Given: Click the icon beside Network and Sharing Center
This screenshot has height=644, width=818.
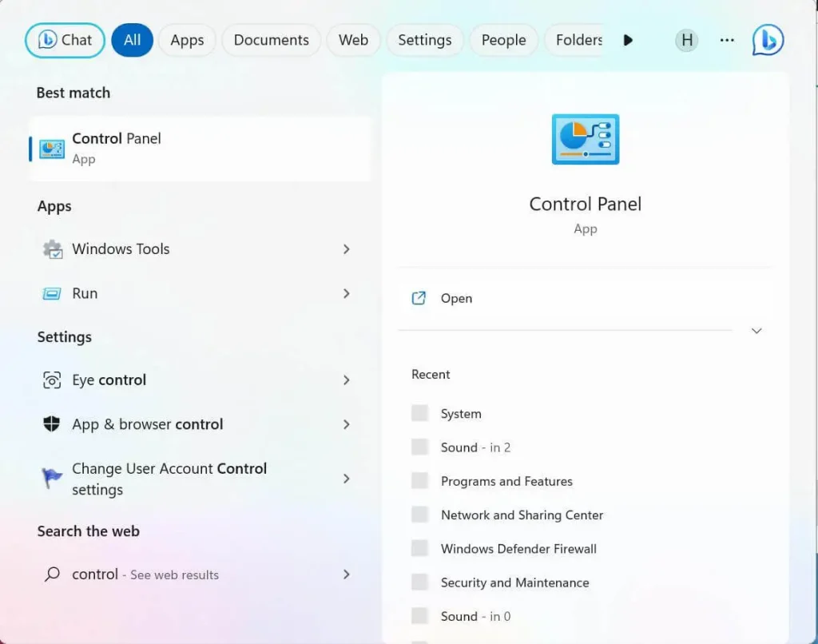Looking at the screenshot, I should click(419, 515).
